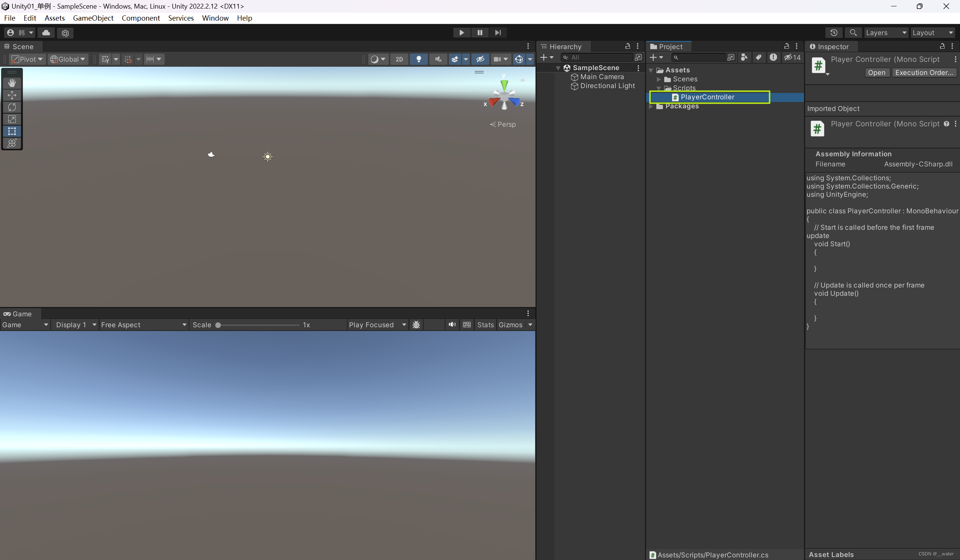Select the Rotate tool in scene toolbar
This screenshot has width=960, height=560.
tap(11, 107)
